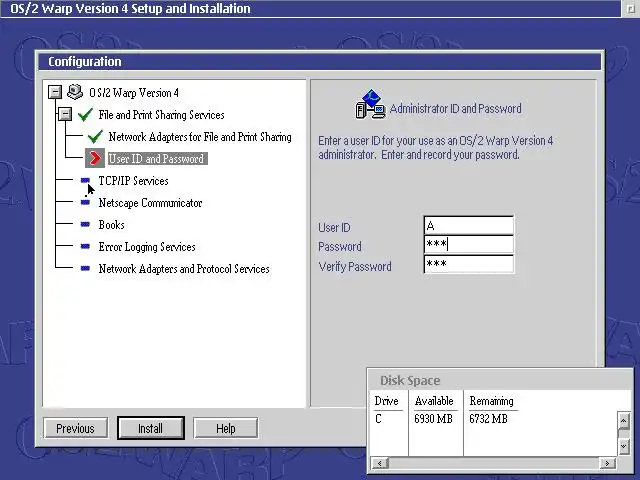Viewport: 640px width, 480px height.
Task: Click the blue dash icon beside Network Adapters and Protocol Services
Action: pyautogui.click(x=85, y=268)
